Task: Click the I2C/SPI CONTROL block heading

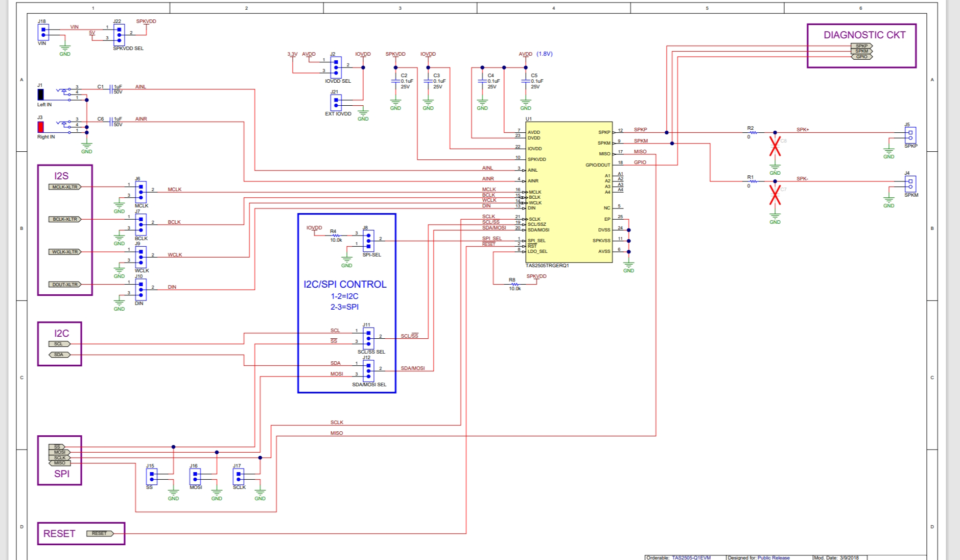Action: [345, 285]
